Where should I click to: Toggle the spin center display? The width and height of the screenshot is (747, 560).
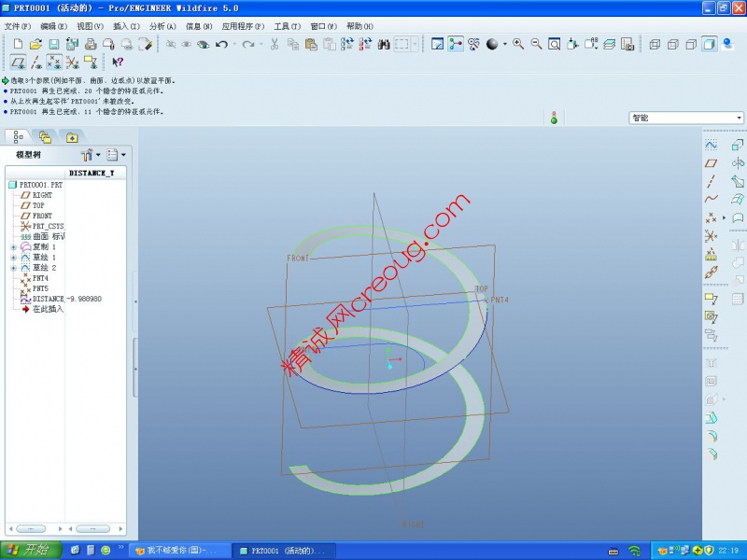click(x=456, y=44)
